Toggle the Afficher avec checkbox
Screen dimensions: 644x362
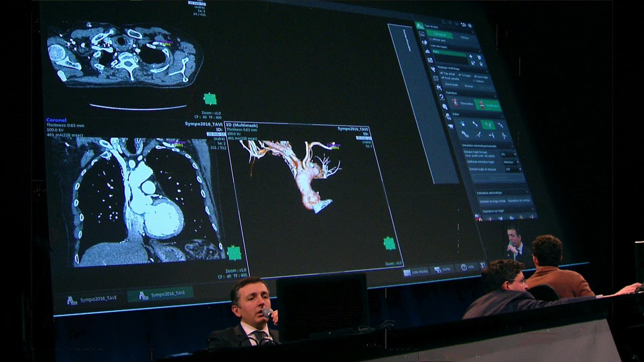431,38
